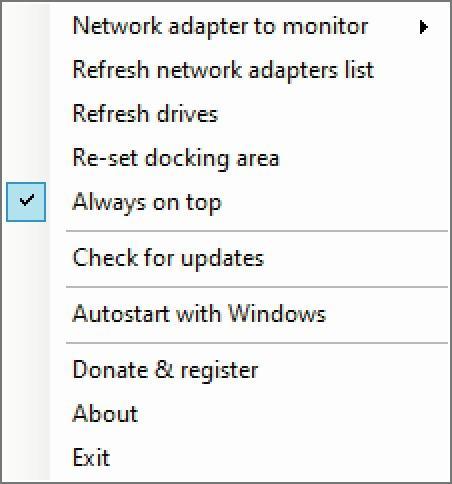Set program to launch at Windows startup
This screenshot has height=484, width=452.
pos(225,314)
